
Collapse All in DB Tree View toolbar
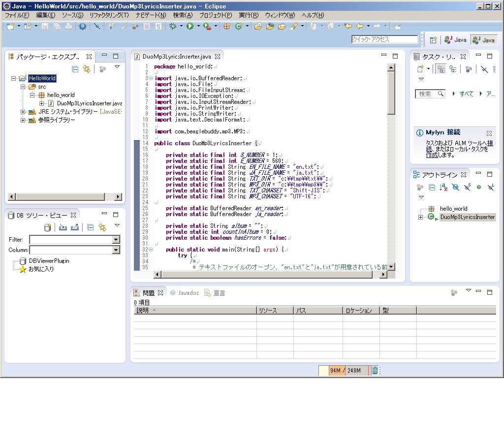[91, 227]
